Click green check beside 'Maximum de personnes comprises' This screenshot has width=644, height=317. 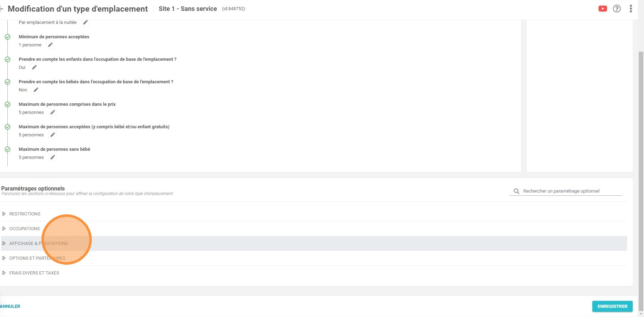[7, 104]
